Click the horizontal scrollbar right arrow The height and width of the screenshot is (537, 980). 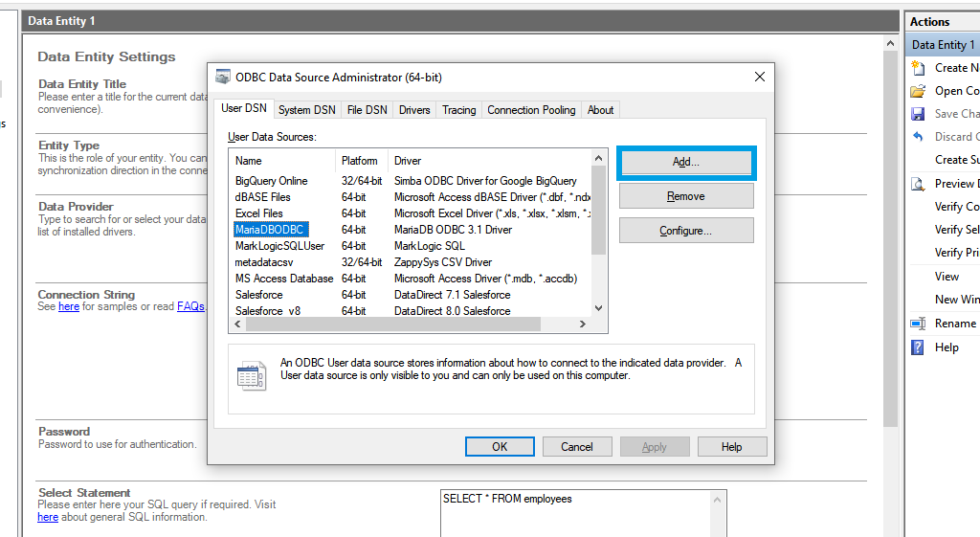point(582,324)
